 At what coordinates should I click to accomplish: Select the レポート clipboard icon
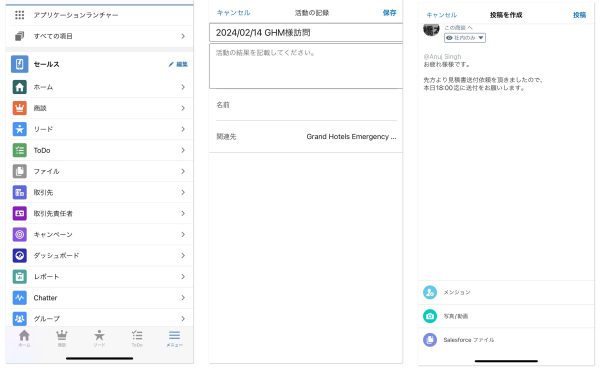pos(20,276)
